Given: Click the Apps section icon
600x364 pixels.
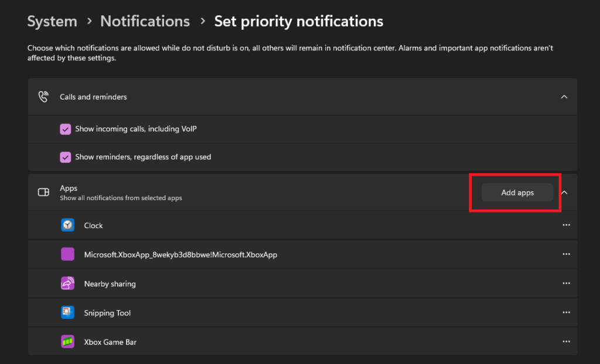Looking at the screenshot, I should (x=43, y=193).
